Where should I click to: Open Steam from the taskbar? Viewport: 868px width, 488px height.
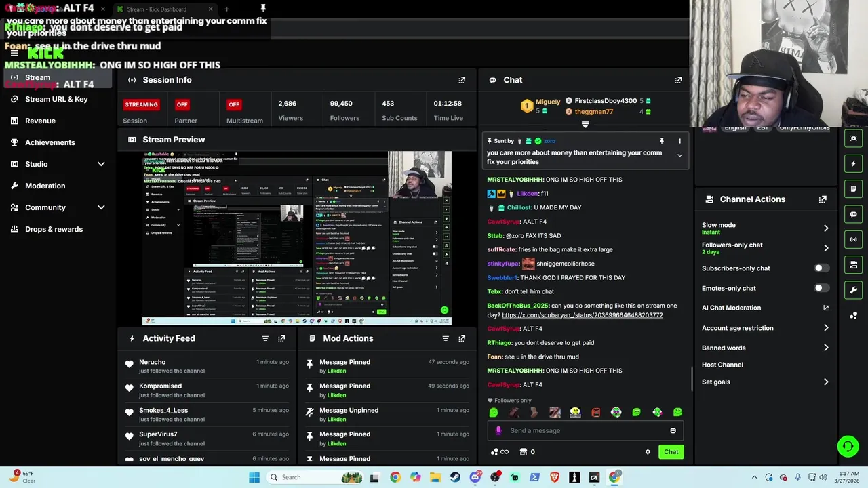point(455,477)
